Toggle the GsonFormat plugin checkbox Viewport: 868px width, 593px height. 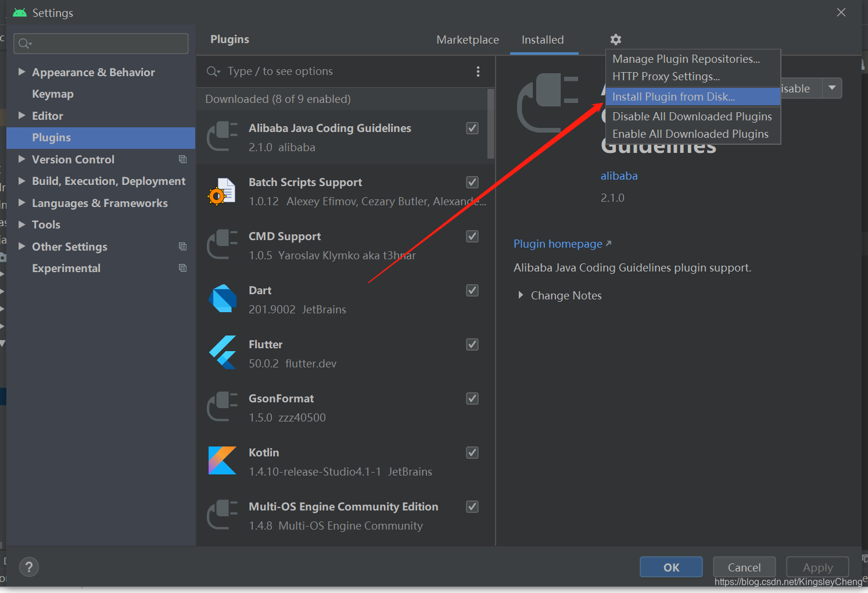tap(472, 398)
